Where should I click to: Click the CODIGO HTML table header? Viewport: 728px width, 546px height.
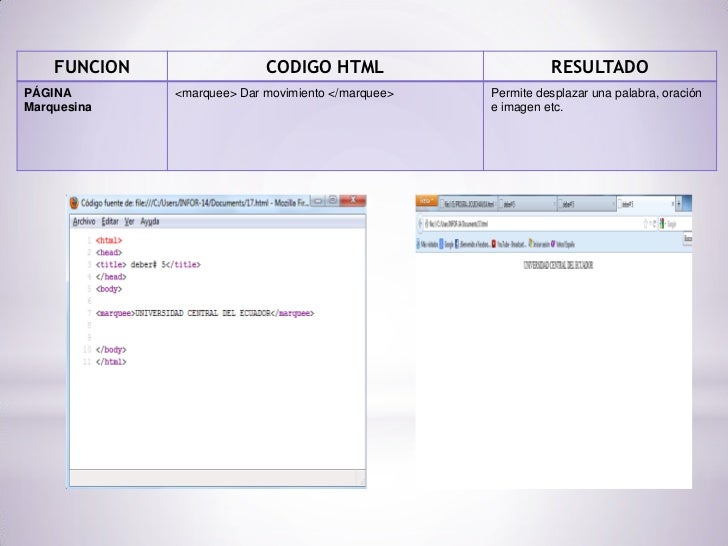[x=325, y=66]
